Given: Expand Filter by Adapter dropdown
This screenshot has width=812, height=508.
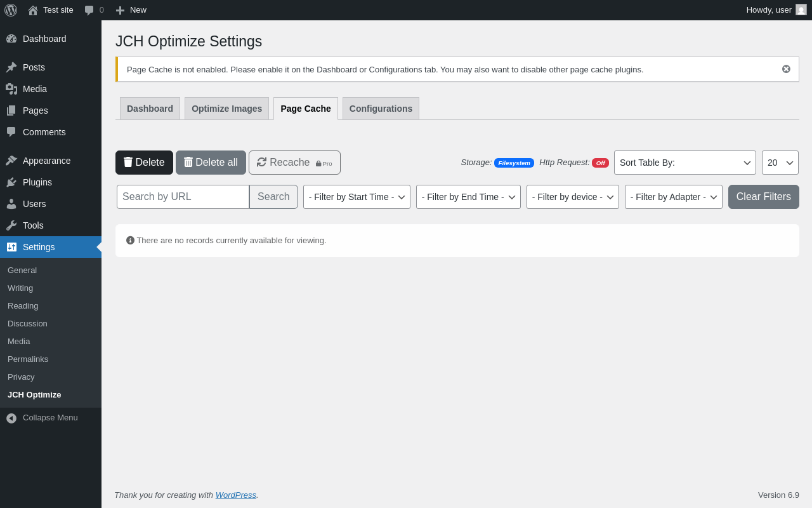Looking at the screenshot, I should pyautogui.click(x=674, y=197).
